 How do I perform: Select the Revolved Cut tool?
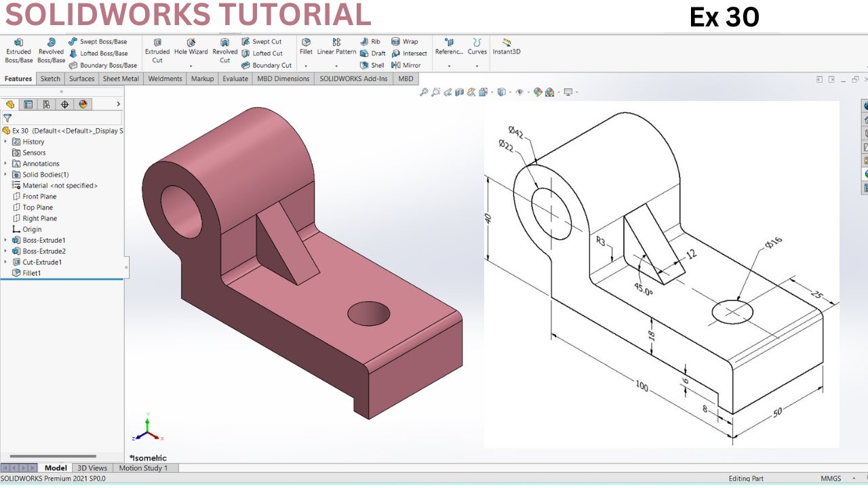tap(224, 51)
